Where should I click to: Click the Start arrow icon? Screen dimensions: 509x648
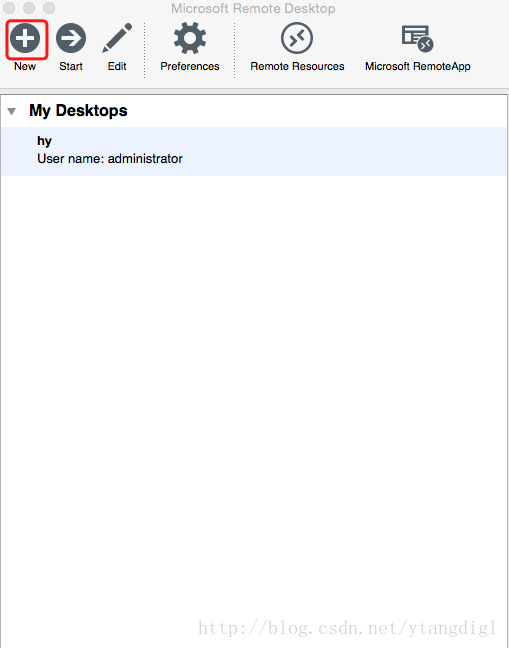click(x=71, y=38)
